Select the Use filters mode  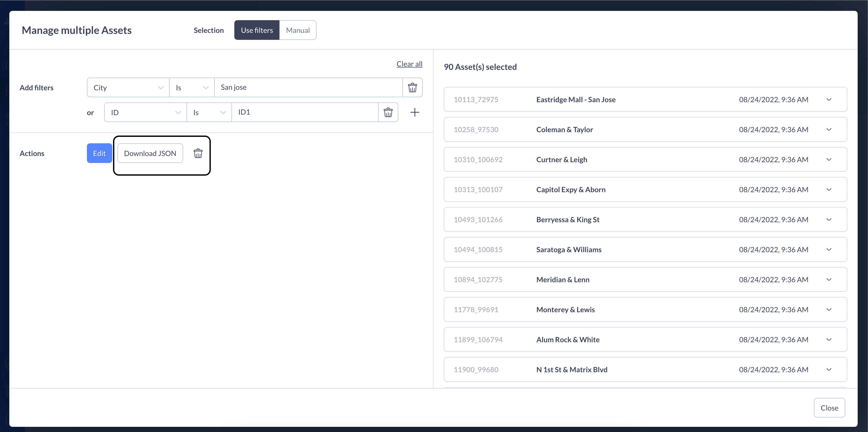[x=257, y=30]
